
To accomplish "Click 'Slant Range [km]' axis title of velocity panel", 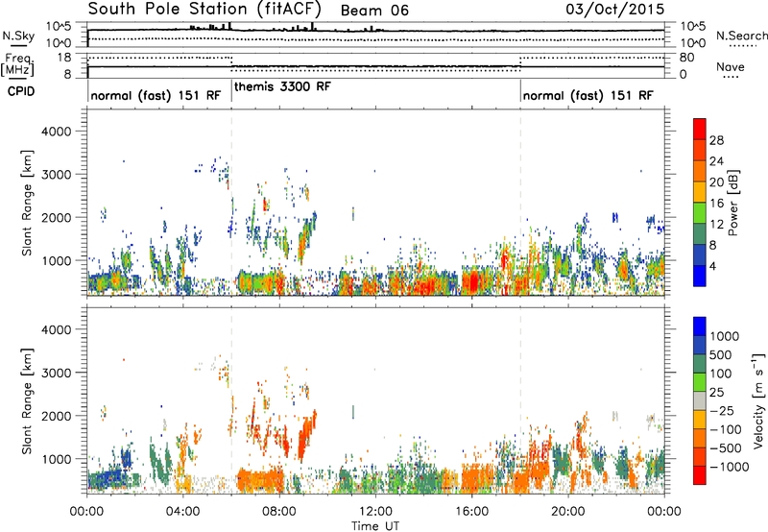I will 27,401.
